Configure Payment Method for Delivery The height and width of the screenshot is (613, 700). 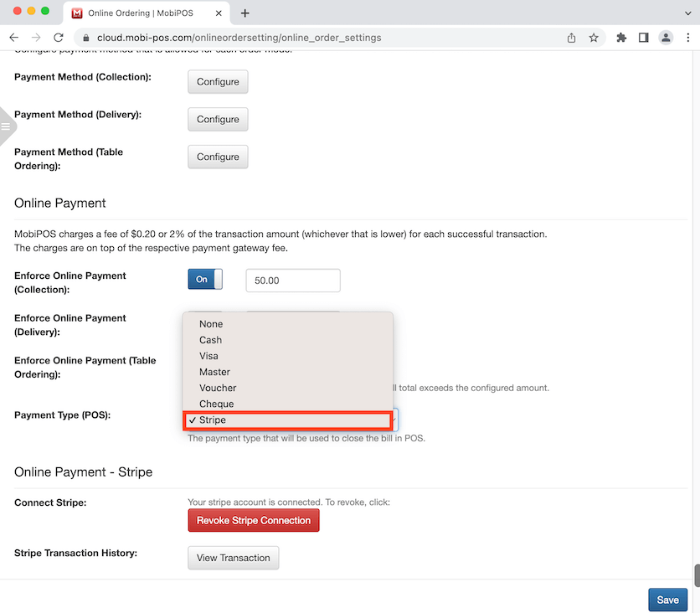tap(218, 119)
